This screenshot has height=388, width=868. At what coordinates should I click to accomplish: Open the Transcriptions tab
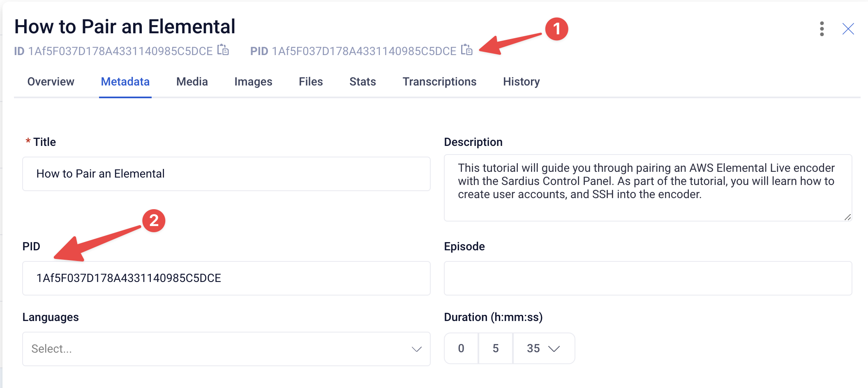click(x=439, y=81)
